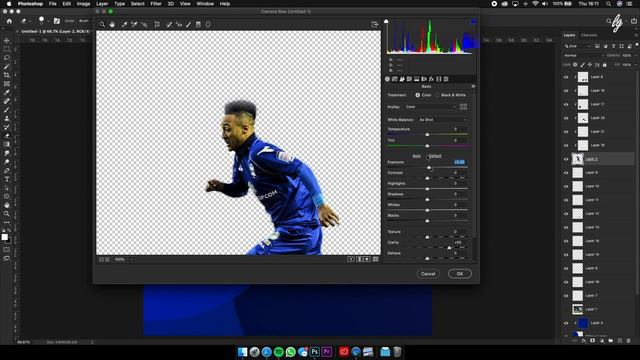Open the Detail panel icon
Image resolution: width=640 pixels, height=360 pixels.
coord(402,79)
